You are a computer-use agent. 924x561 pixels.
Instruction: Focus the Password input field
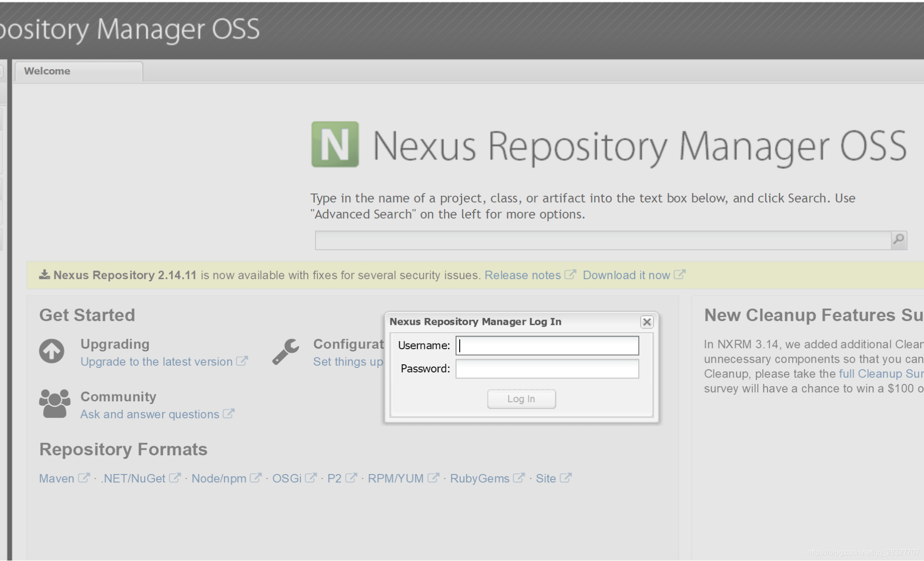[547, 369]
